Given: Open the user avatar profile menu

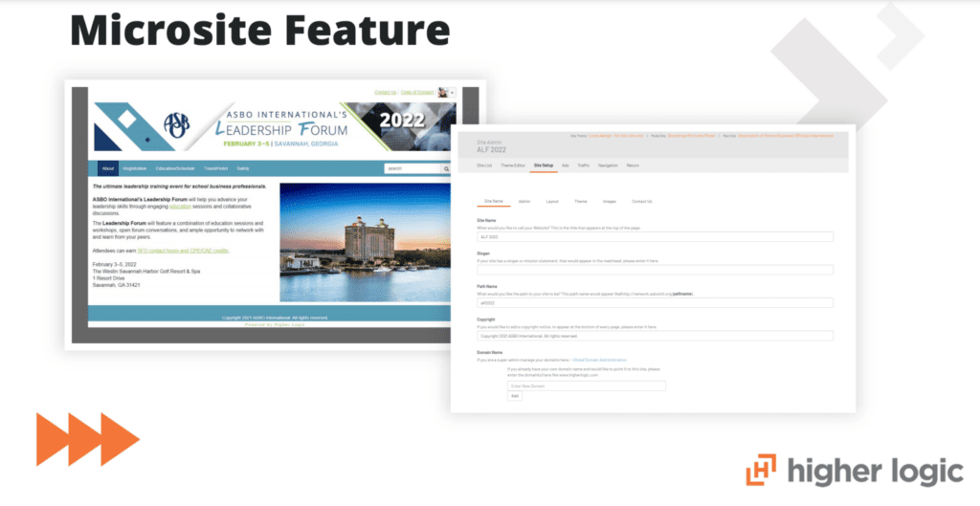Looking at the screenshot, I should pos(444,92).
